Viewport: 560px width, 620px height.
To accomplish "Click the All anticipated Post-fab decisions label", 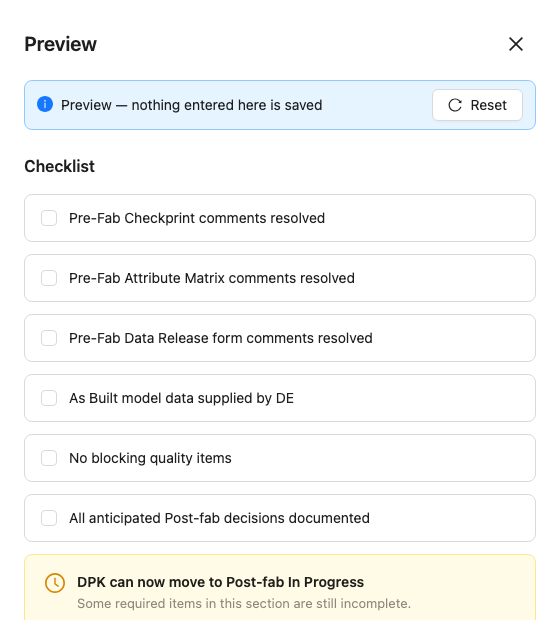I will [x=219, y=518].
